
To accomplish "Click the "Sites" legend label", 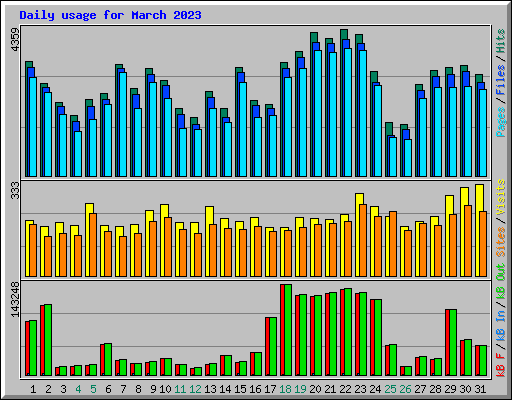I will pos(501,242).
